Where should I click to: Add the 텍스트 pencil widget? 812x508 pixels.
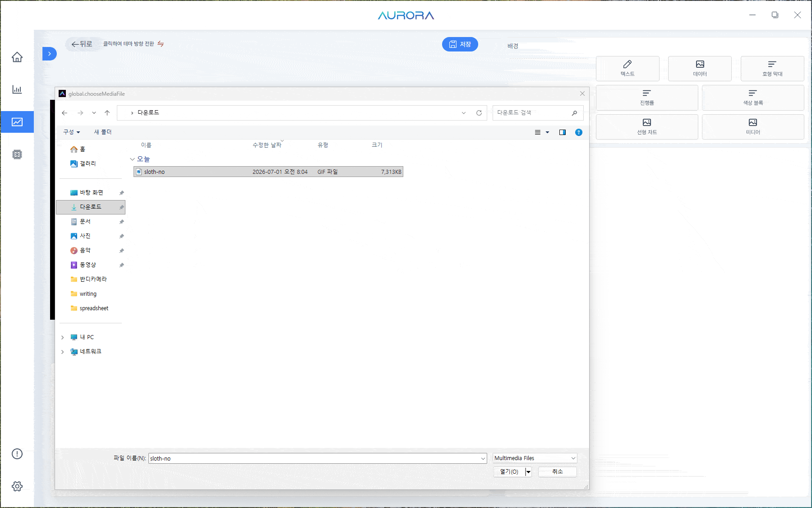point(627,69)
